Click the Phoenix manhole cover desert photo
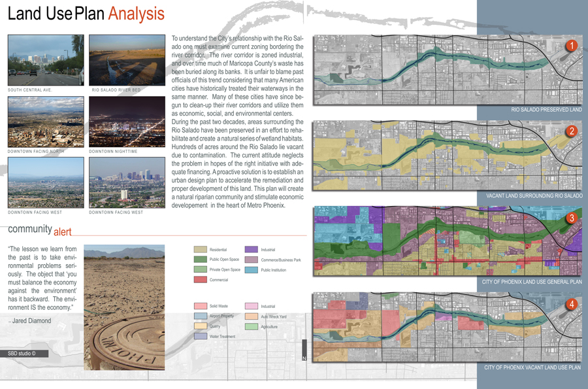The image size is (588, 389). tap(124, 307)
